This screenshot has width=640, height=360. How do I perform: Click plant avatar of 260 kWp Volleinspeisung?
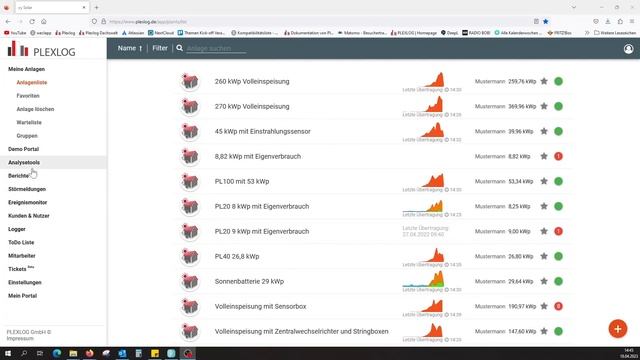pos(190,81)
